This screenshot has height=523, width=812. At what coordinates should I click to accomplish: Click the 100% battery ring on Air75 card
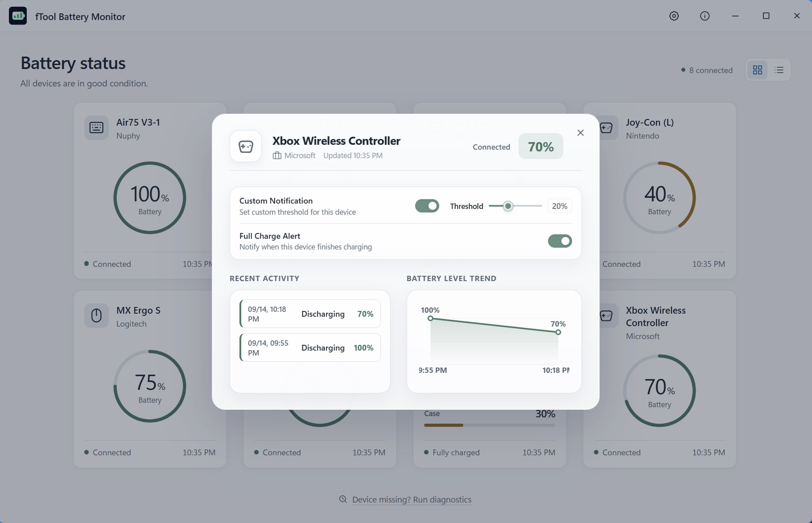click(150, 198)
